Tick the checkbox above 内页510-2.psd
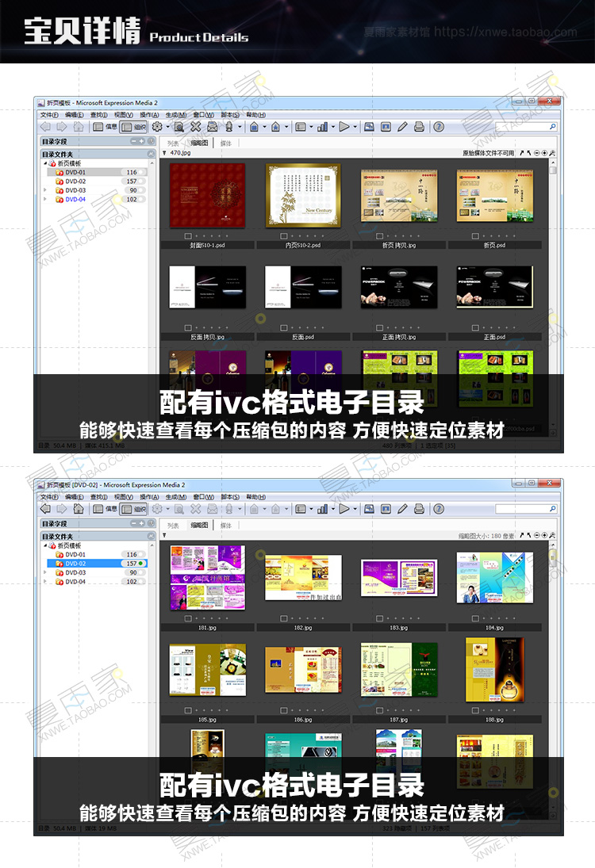595x868 pixels. click(x=284, y=235)
